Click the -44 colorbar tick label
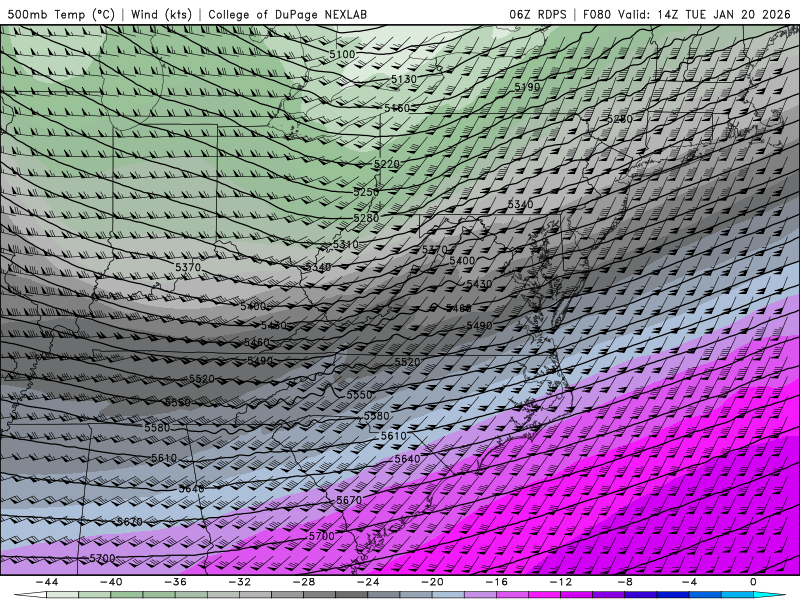Screen dimensions: 800x600 point(47,582)
